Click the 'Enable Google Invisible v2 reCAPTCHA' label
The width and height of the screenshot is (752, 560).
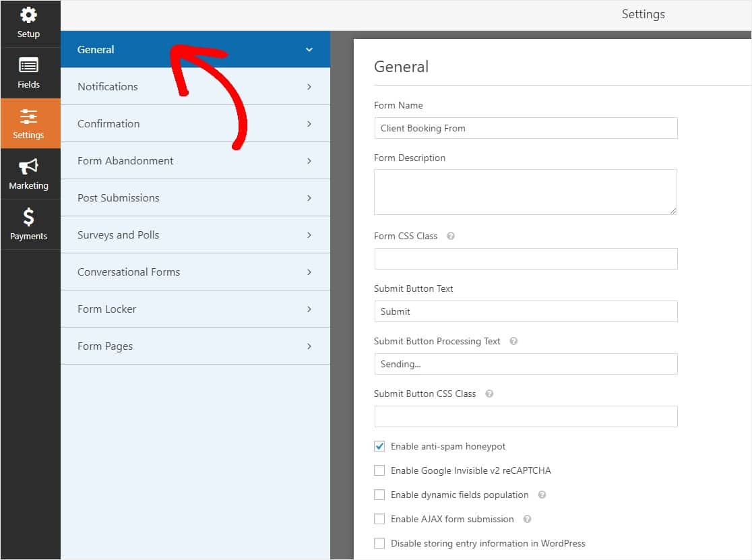(x=471, y=470)
